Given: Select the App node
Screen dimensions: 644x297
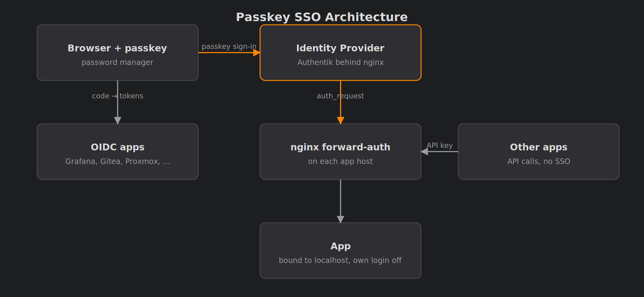Looking at the screenshot, I should coord(341,251).
